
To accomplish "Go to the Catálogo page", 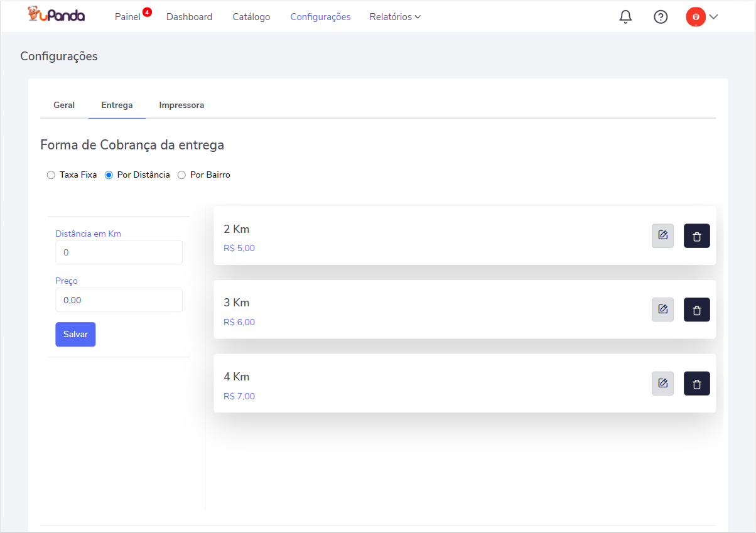I will 251,17.
